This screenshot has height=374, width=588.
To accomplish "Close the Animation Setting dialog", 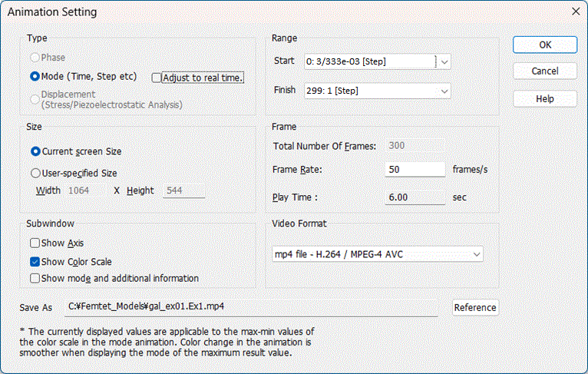I will pos(576,12).
